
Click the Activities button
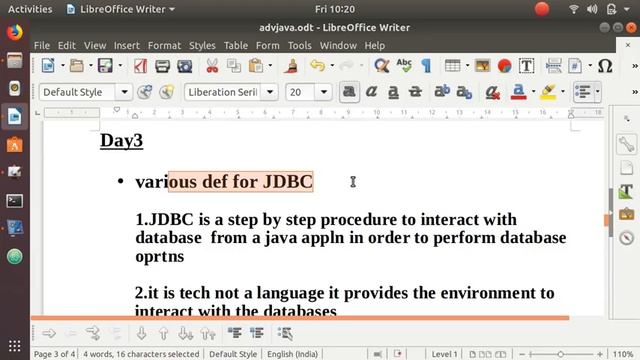[30, 9]
